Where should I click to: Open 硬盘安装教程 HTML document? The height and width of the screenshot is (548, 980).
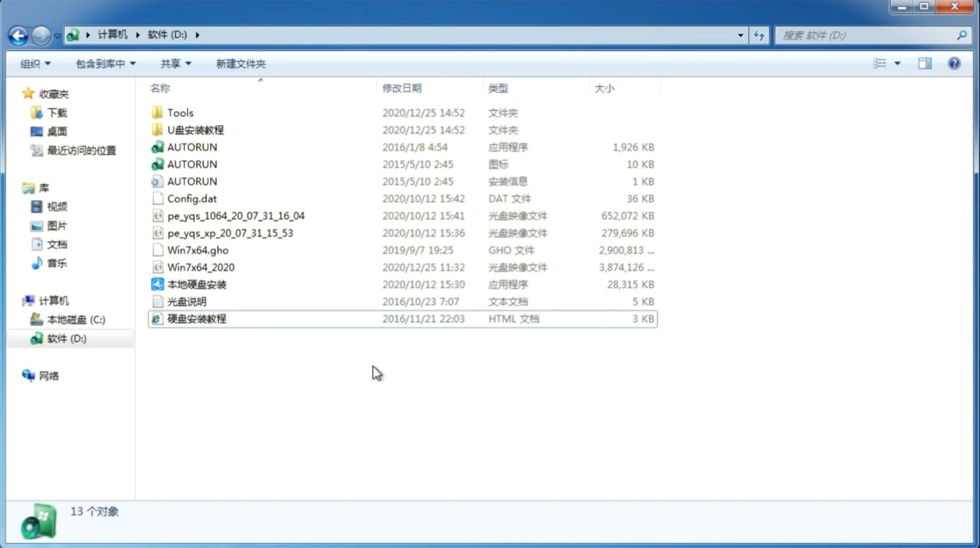(196, 318)
